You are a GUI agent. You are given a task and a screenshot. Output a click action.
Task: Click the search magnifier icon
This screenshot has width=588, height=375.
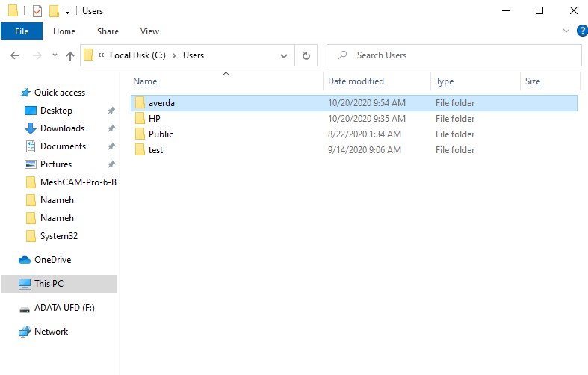tap(342, 55)
